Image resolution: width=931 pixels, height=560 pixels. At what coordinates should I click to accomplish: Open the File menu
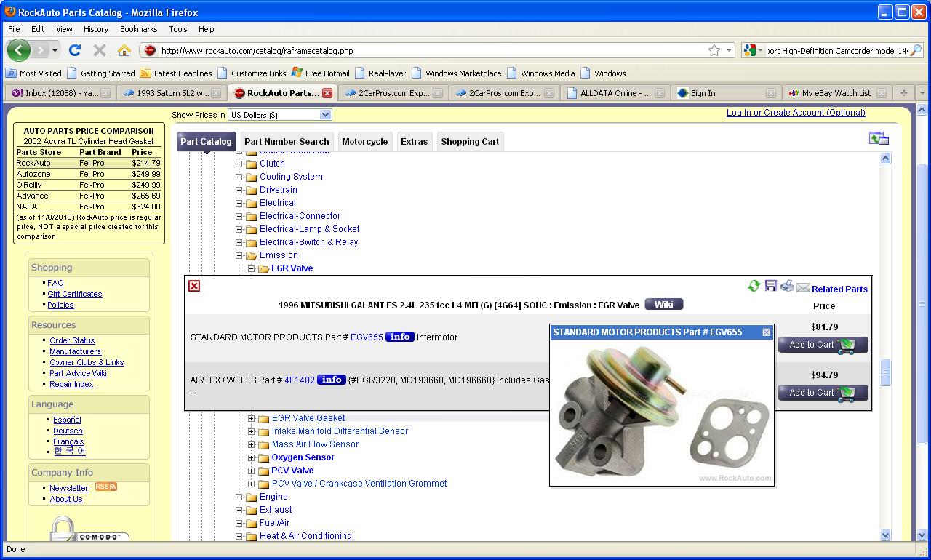[x=14, y=29]
